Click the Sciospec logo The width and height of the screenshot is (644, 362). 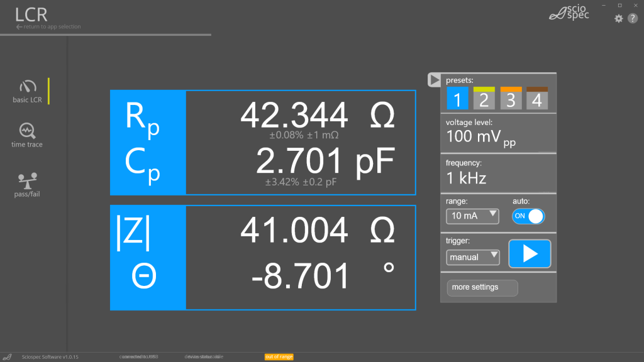[569, 13]
